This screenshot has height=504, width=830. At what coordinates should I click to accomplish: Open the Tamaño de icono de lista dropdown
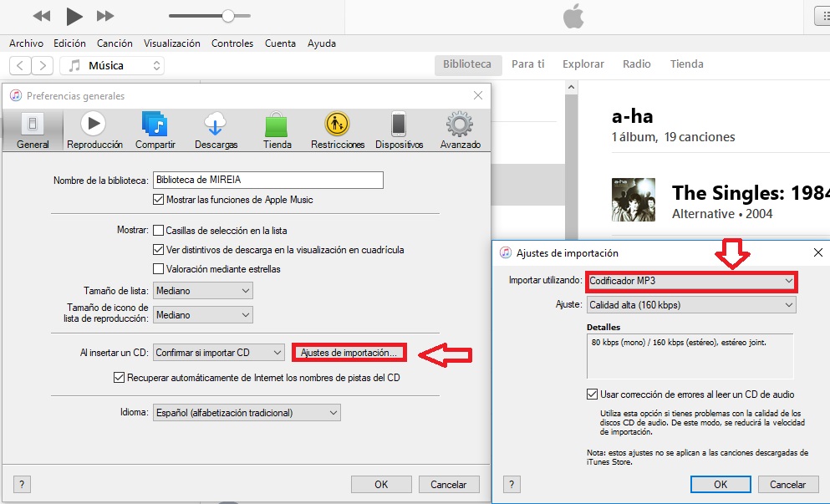click(x=203, y=315)
